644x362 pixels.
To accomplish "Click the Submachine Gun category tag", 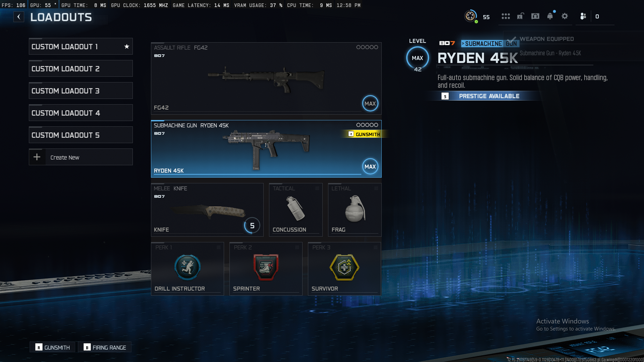I will coord(490,44).
